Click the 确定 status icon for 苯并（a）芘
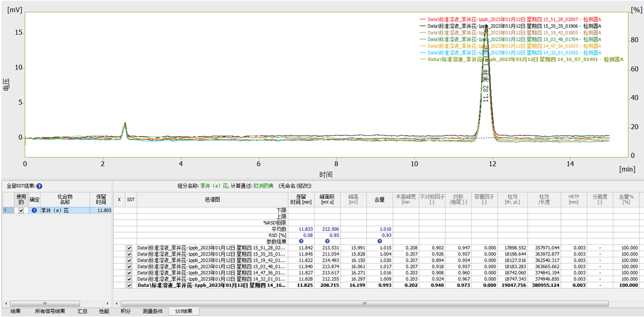Viewport: 644px width, 317px height. [x=34, y=211]
